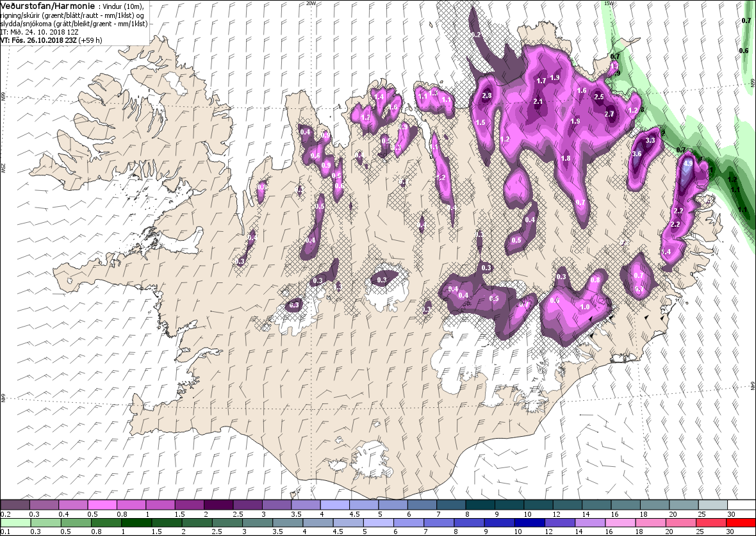This screenshot has height=536, width=756.
Task: Click the 1.7 snowfall value on the map
Action: [x=541, y=81]
